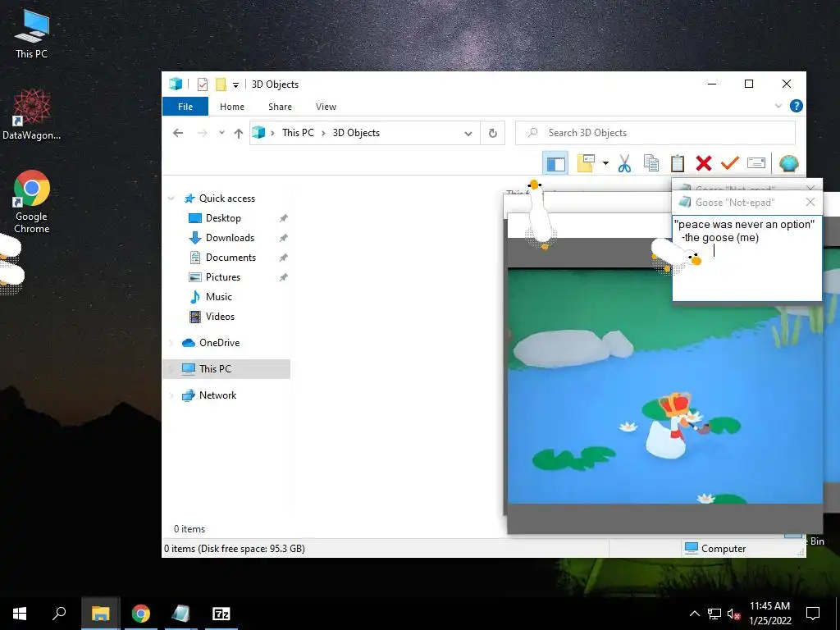840x630 pixels.
Task: Select Desktop under Quick access
Action: (223, 218)
